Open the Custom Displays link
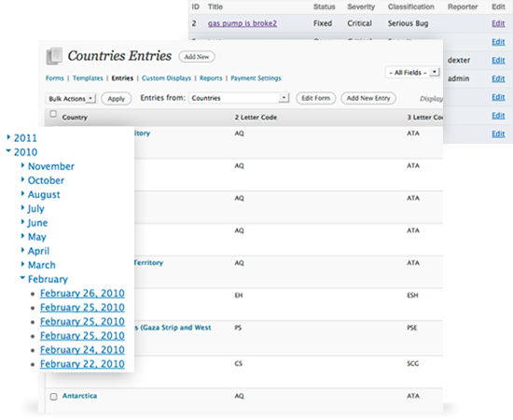The image size is (513, 420). click(166, 77)
